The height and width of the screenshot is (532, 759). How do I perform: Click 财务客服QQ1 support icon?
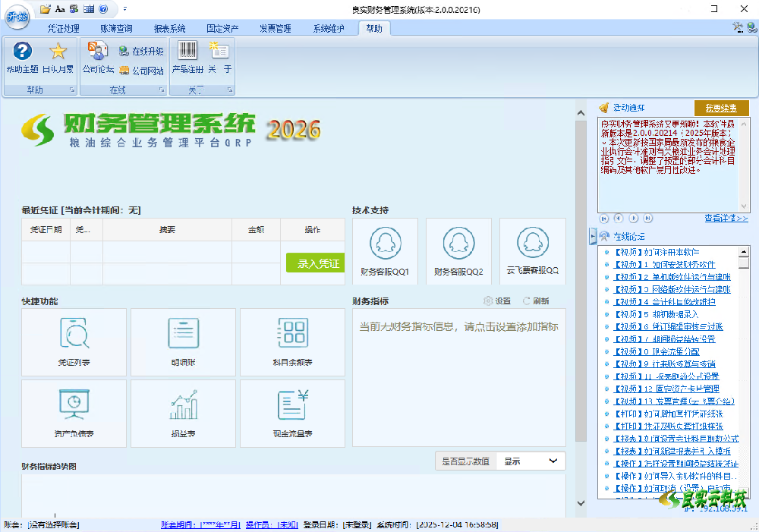386,250
